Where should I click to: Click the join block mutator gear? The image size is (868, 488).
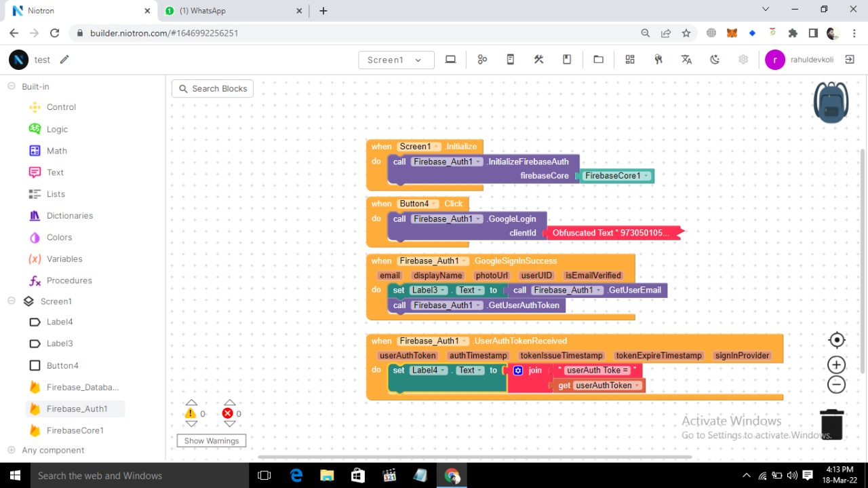[x=518, y=371]
